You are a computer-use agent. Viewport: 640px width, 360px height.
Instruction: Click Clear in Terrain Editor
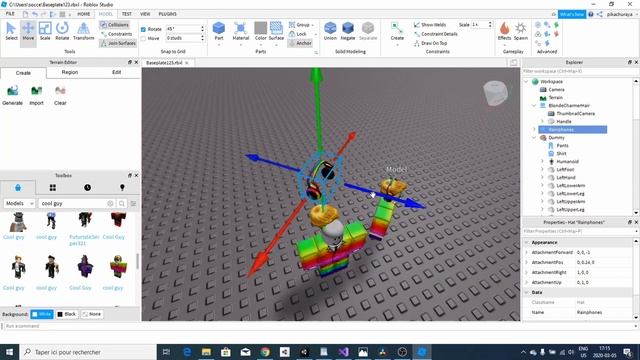click(x=60, y=96)
